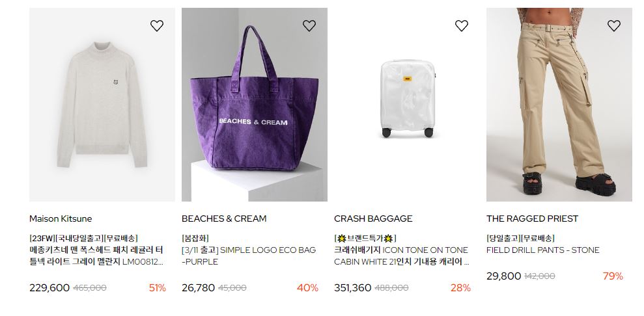
Task: Click the 351,360 suitcase price
Action: click(352, 288)
